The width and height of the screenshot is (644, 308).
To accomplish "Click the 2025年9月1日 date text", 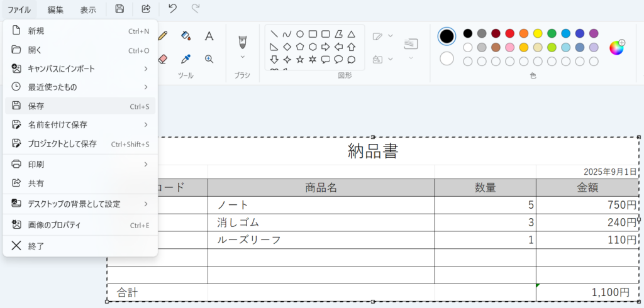I will point(610,172).
